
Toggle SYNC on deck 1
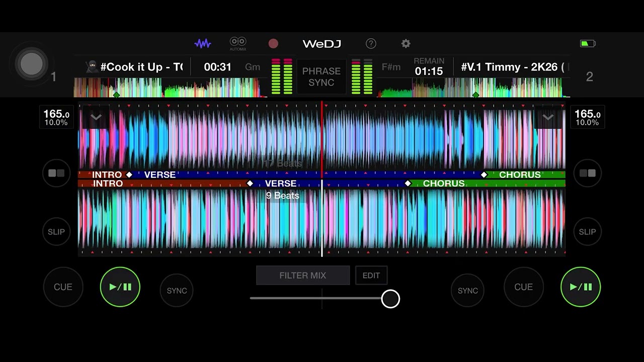(x=177, y=291)
